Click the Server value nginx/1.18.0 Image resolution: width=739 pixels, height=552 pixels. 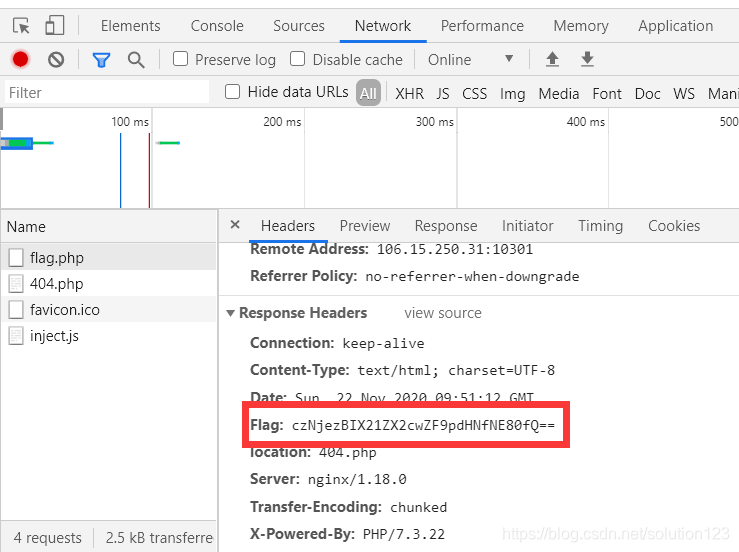[x=357, y=479]
